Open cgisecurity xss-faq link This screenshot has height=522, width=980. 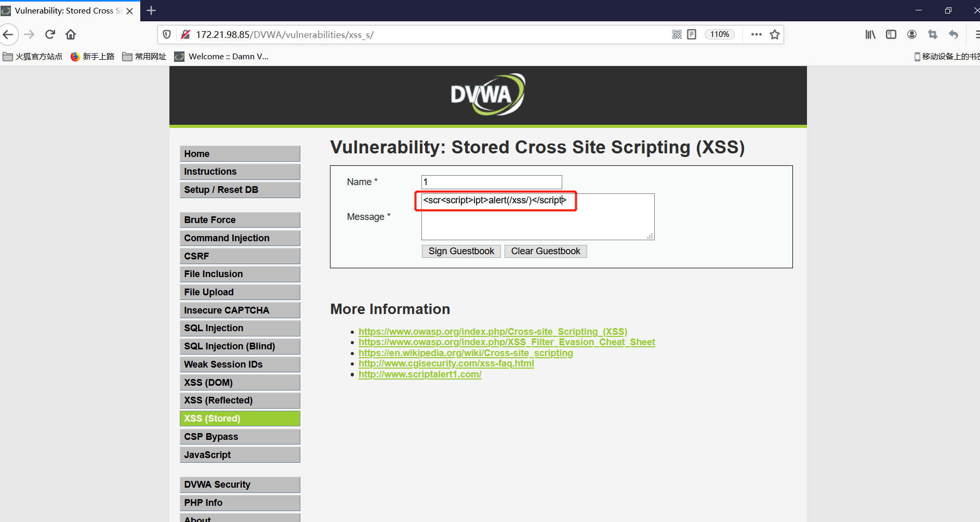446,363
